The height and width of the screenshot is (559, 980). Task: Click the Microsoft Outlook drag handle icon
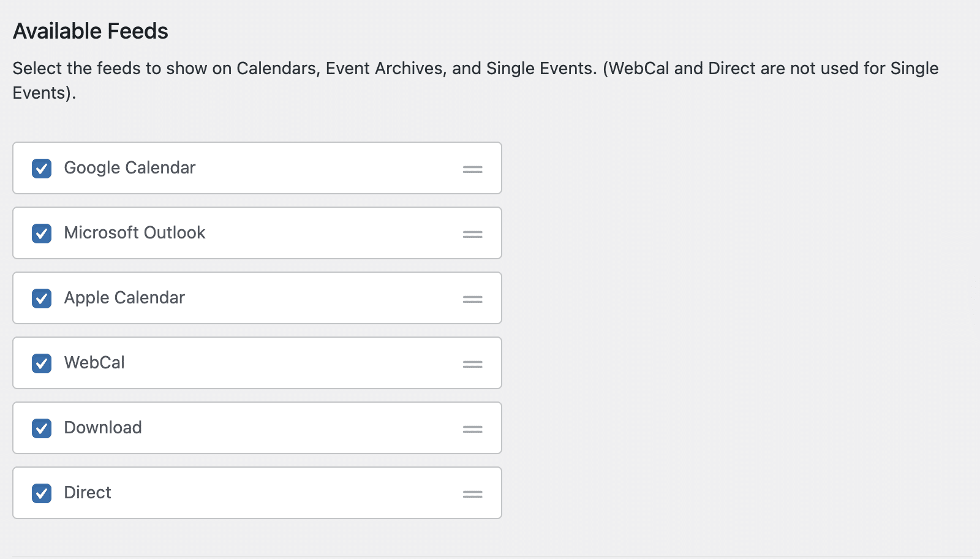pyautogui.click(x=473, y=233)
